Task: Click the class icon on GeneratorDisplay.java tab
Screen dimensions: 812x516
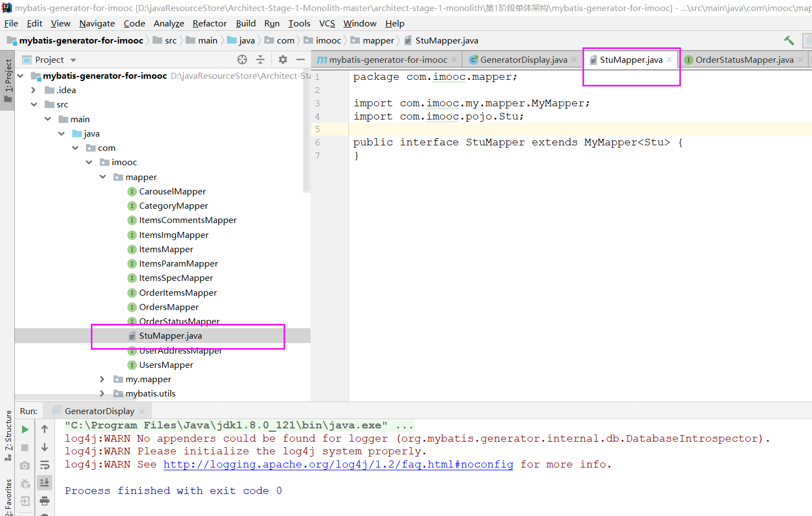Action: [x=473, y=59]
